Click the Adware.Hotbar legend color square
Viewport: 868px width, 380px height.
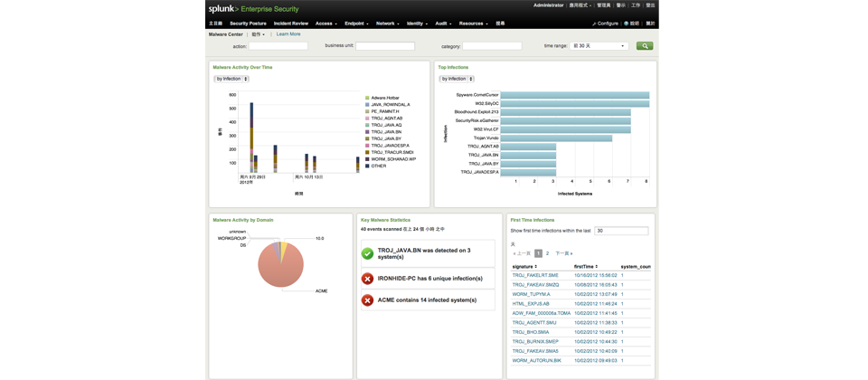367,98
